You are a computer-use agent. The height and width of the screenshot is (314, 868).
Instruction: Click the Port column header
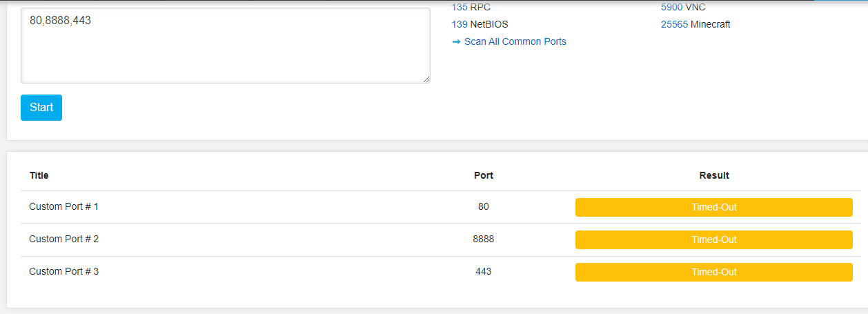(484, 175)
